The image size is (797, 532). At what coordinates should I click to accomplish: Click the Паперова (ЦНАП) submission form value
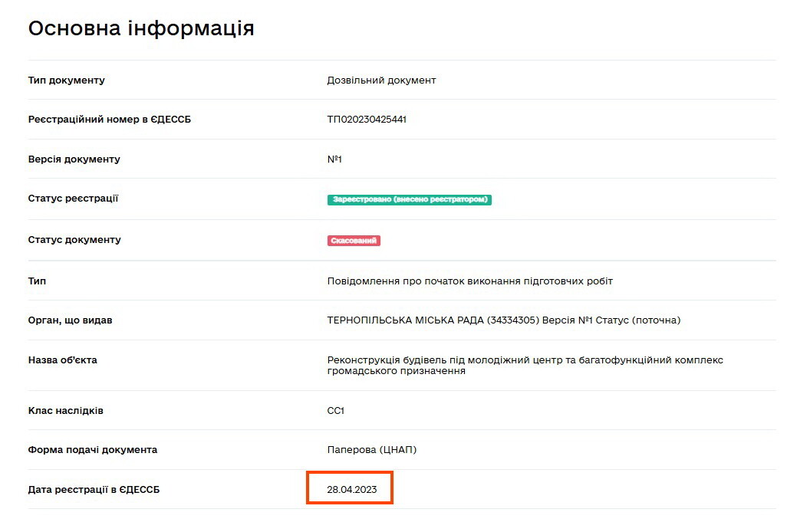[371, 450]
